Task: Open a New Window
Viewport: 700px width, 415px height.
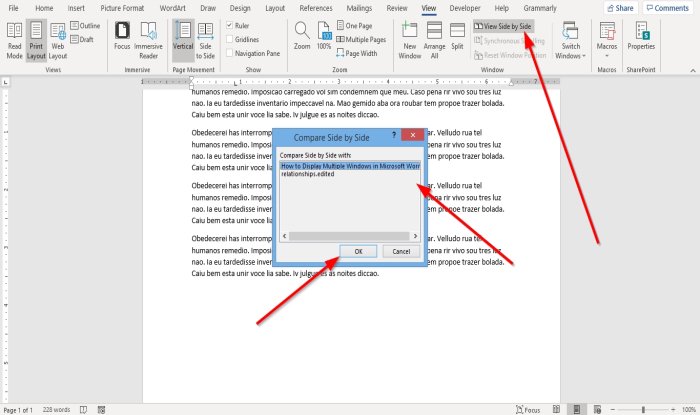Action: [x=409, y=41]
